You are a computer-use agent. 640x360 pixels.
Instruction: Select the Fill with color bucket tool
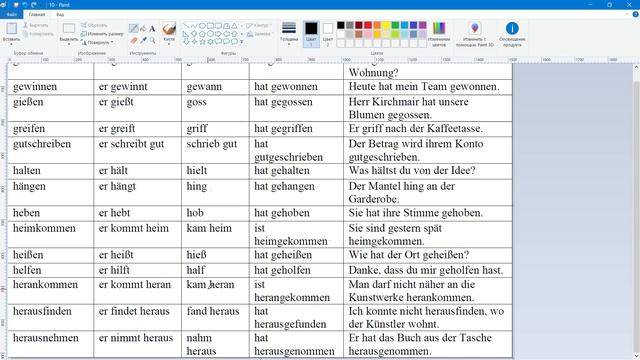143,29
